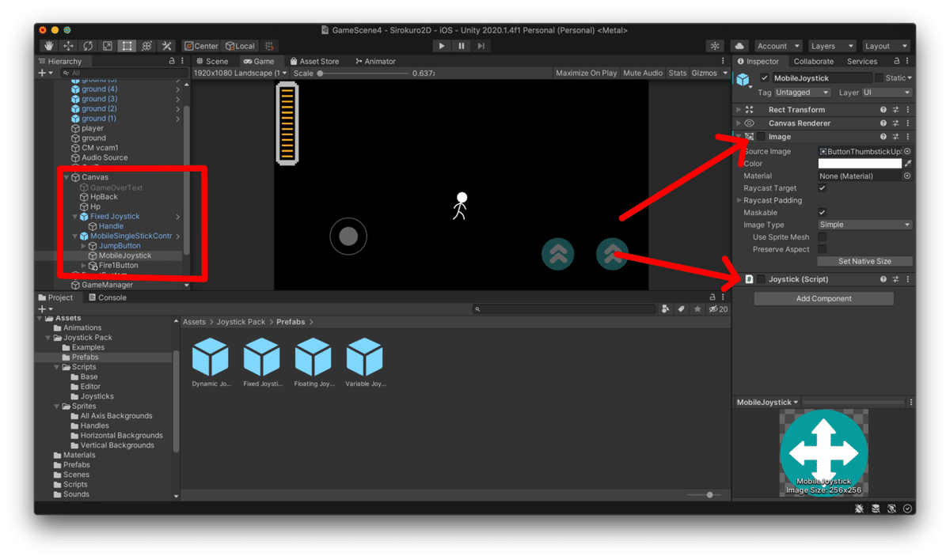Select the Move tool

pyautogui.click(x=69, y=46)
